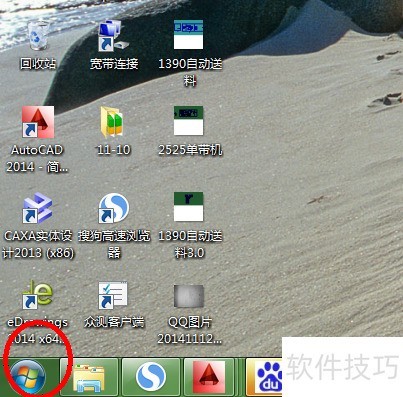The image size is (403, 397).
Task: Select the QQ图片 image thumbnail
Action: coord(189,296)
